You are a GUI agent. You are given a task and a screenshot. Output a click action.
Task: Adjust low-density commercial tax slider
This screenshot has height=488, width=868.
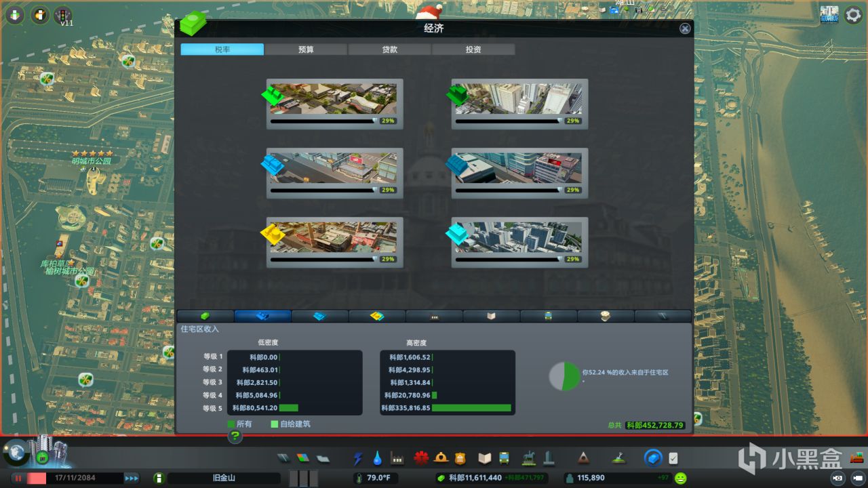click(x=324, y=190)
